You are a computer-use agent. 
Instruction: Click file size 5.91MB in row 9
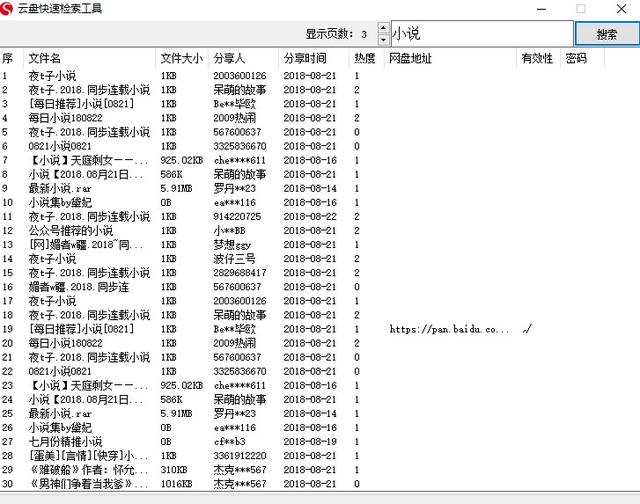pos(176,188)
